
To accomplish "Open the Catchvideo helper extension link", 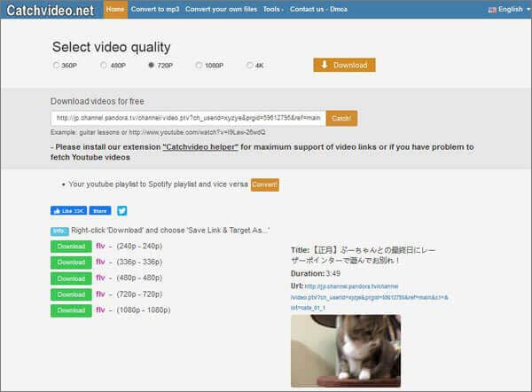I will [x=200, y=147].
